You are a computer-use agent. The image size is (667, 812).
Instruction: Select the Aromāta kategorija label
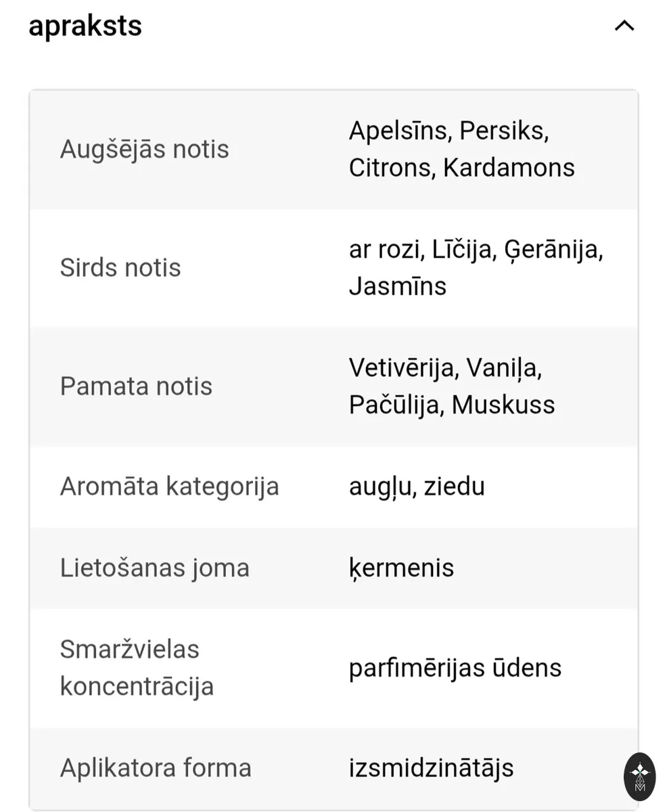click(x=169, y=487)
